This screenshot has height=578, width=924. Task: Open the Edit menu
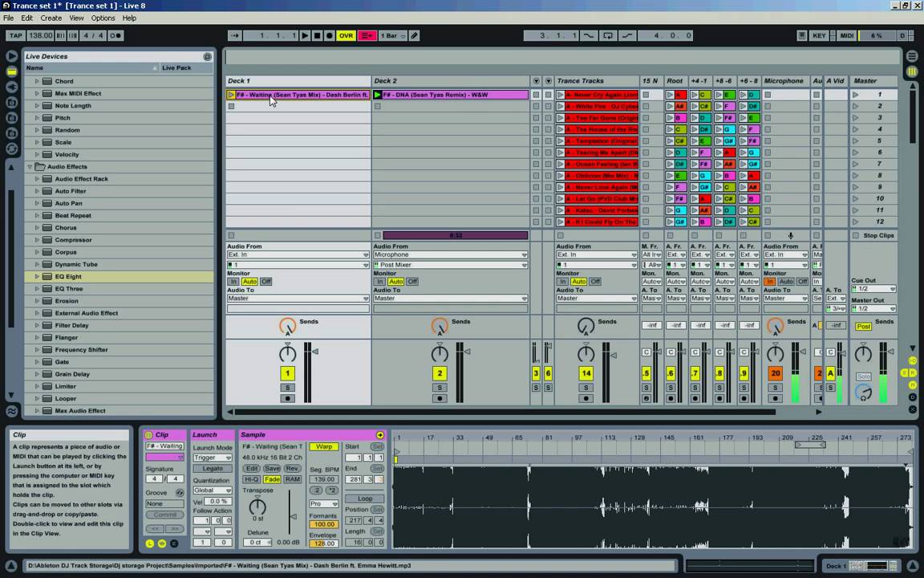pos(27,18)
